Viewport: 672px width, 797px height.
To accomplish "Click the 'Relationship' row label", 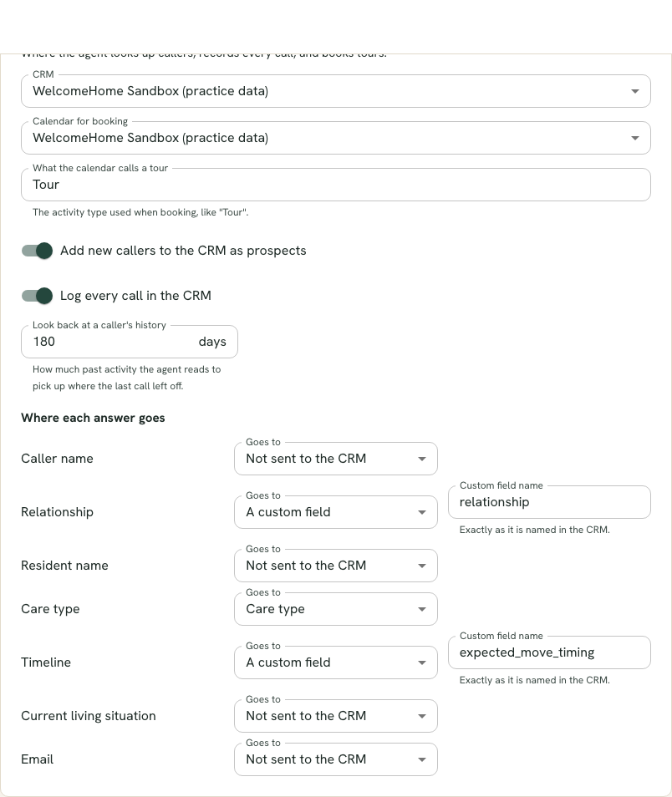I will (x=57, y=512).
